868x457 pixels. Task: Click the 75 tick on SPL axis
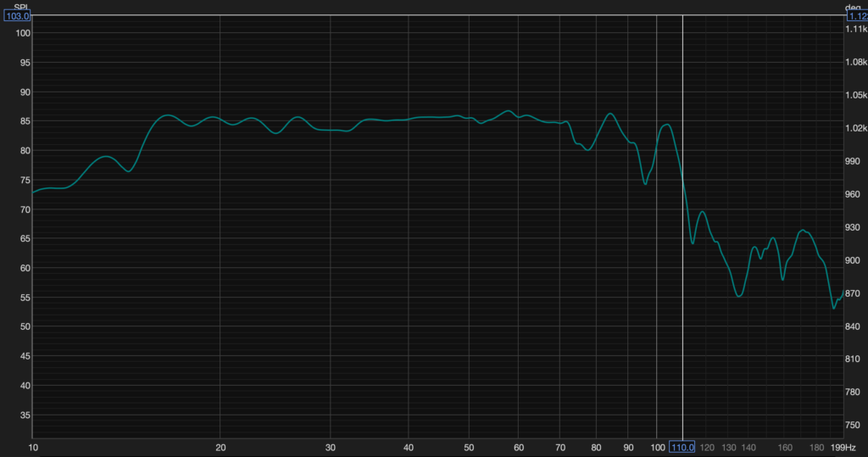coord(25,180)
